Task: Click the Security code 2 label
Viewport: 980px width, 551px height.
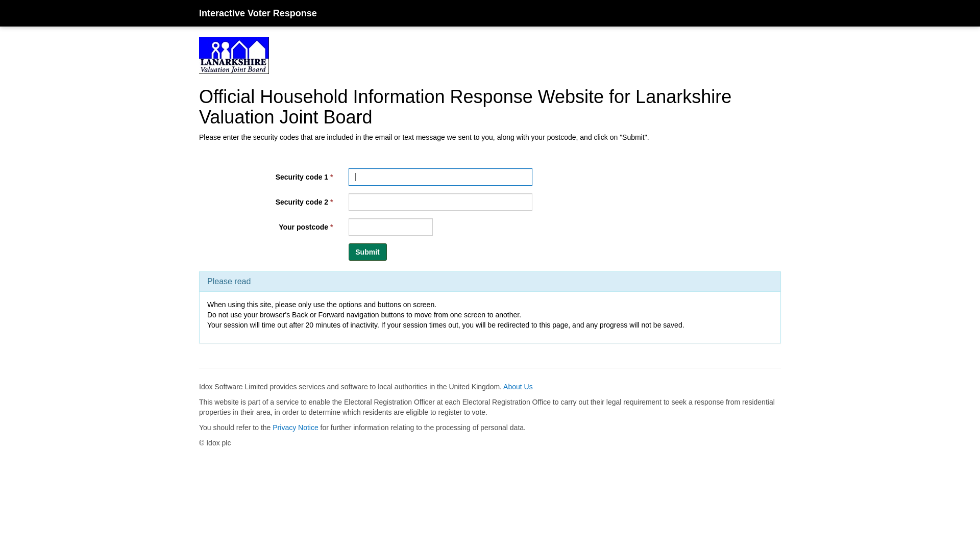Action: (304, 202)
